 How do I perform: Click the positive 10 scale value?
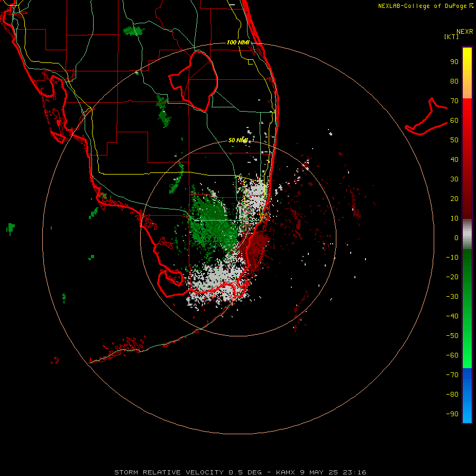point(454,218)
